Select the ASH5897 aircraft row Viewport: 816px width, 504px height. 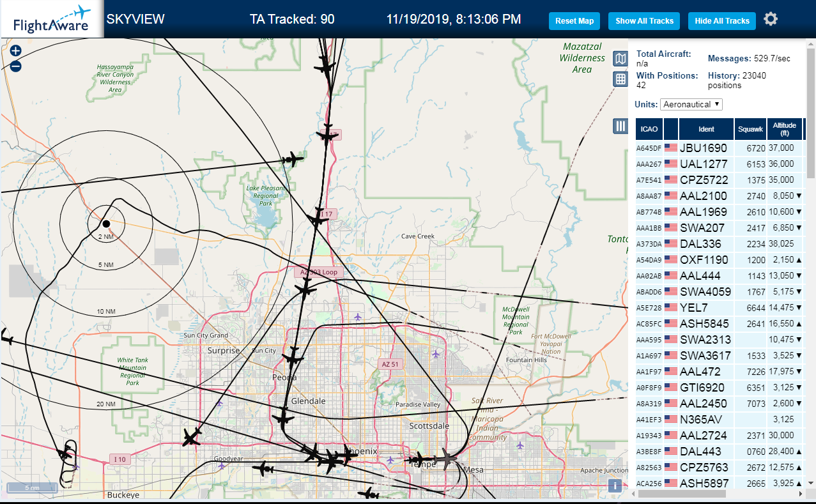coord(720,484)
